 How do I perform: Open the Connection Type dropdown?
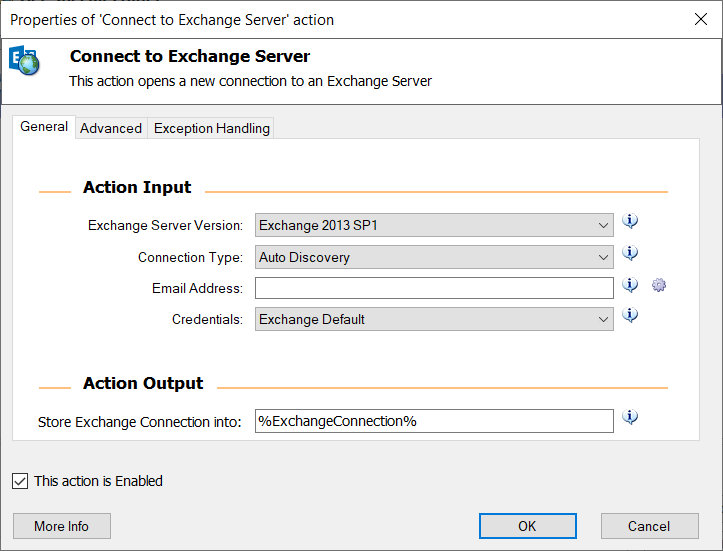pyautogui.click(x=434, y=257)
